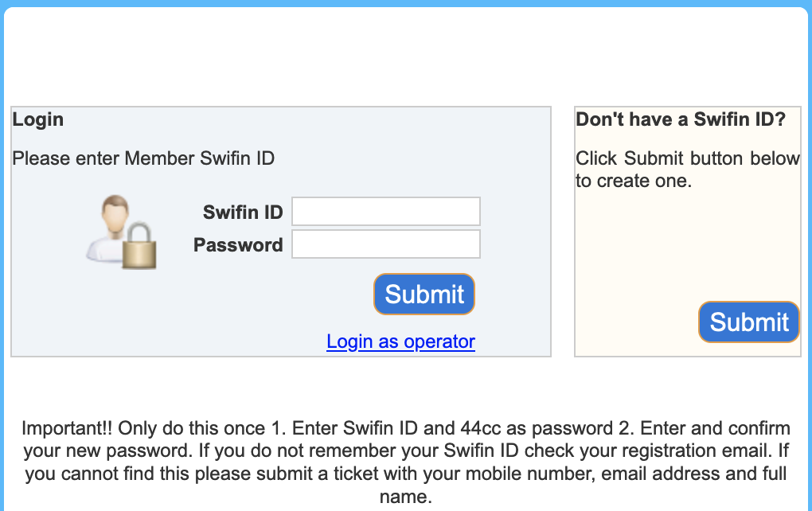Focus the Swifin ID text field
This screenshot has width=812, height=511.
click(x=386, y=211)
